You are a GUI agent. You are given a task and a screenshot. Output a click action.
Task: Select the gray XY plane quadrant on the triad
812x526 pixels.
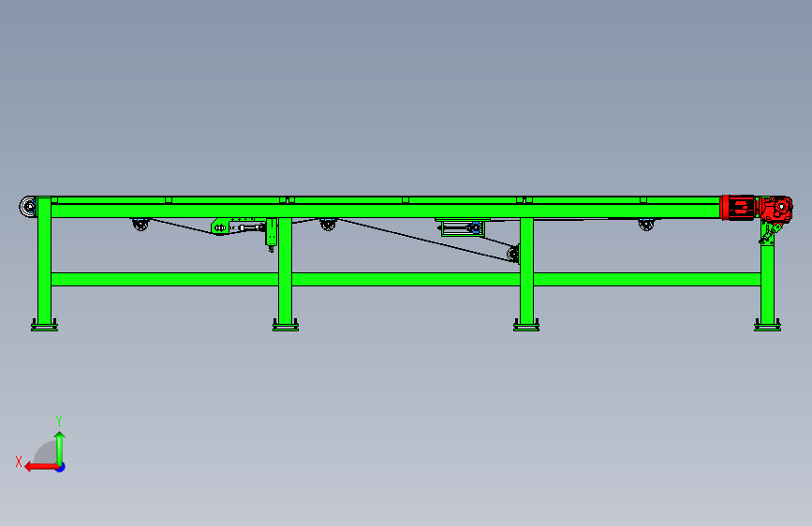[45, 453]
